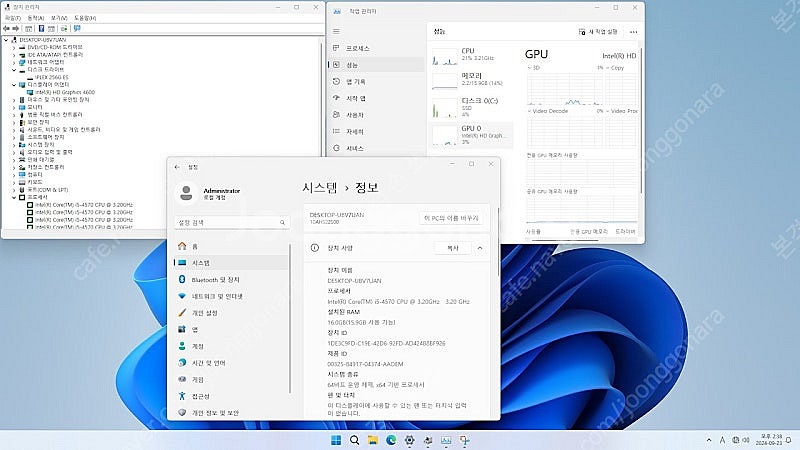The image size is (800, 450).
Task: Click the Settings gear icon on taskbar
Action: [x=409, y=440]
